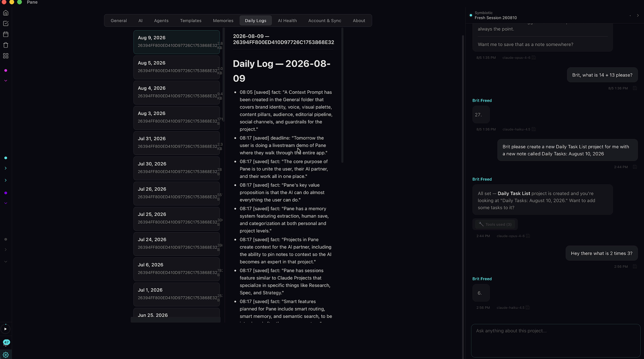Switch to the General tab
The height and width of the screenshot is (359, 644).
(x=119, y=21)
